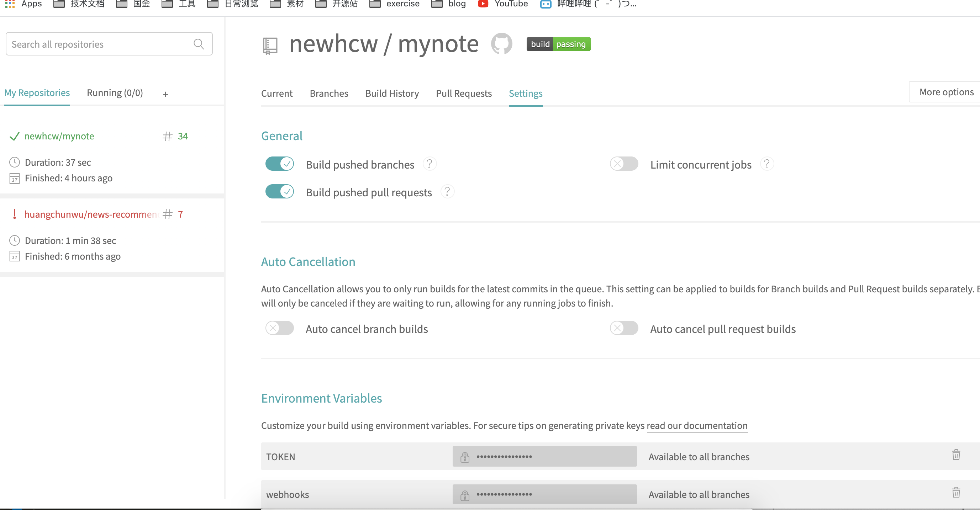Open the GitHub octocat icon link

(x=501, y=44)
